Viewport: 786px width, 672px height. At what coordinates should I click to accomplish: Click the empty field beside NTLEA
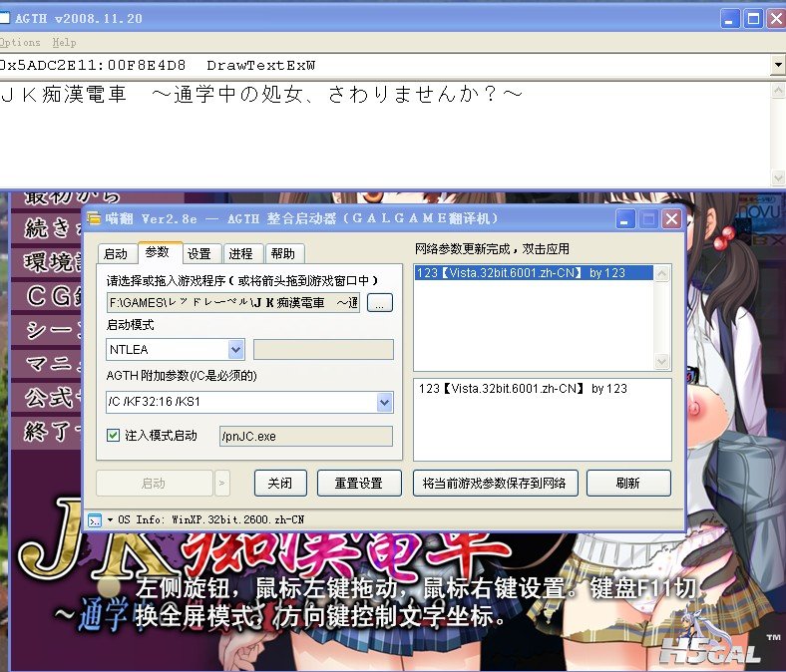323,349
